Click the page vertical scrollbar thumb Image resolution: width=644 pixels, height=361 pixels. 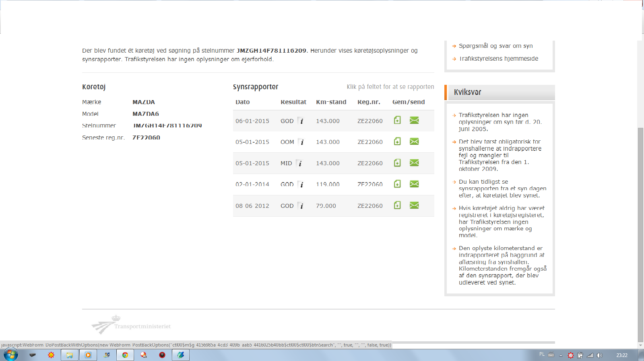640,233
